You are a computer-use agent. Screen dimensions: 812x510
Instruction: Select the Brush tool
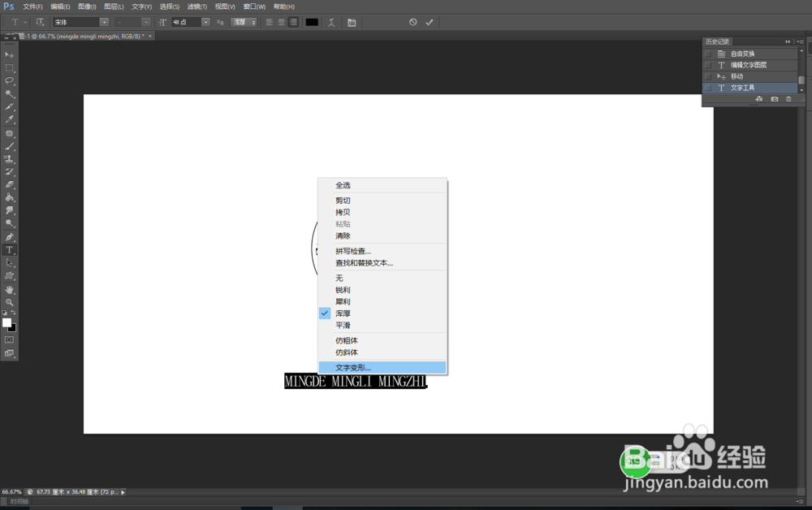[9, 146]
